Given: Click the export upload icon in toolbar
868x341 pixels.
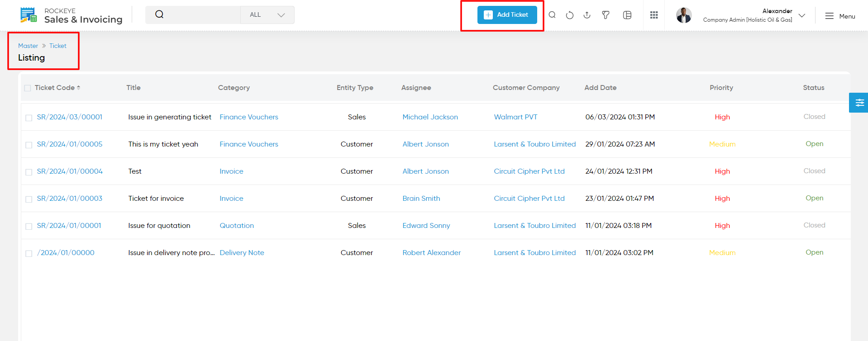Looking at the screenshot, I should [587, 15].
